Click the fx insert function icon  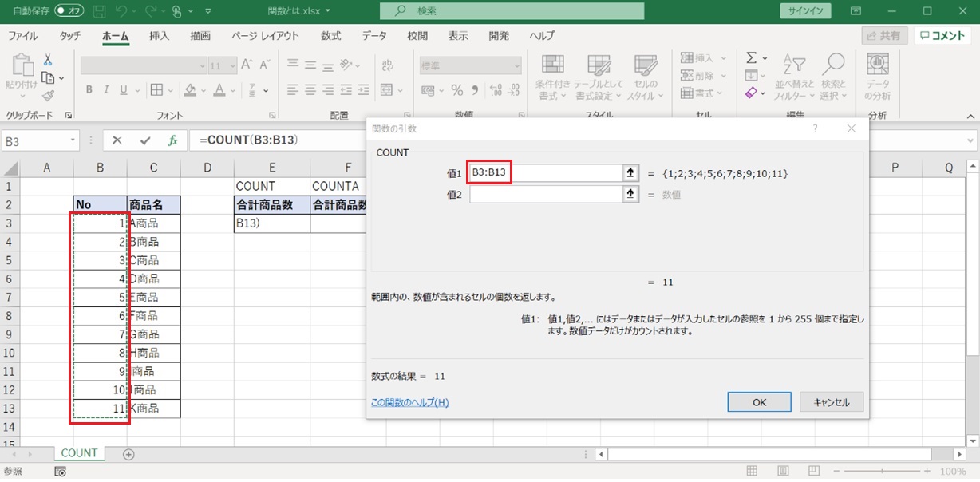click(x=172, y=140)
